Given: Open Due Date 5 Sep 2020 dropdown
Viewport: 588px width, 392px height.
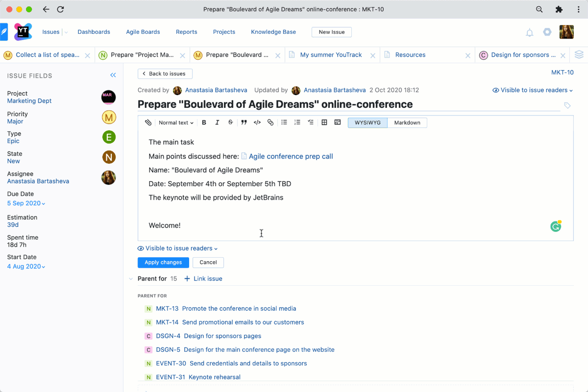Looking at the screenshot, I should [26, 203].
